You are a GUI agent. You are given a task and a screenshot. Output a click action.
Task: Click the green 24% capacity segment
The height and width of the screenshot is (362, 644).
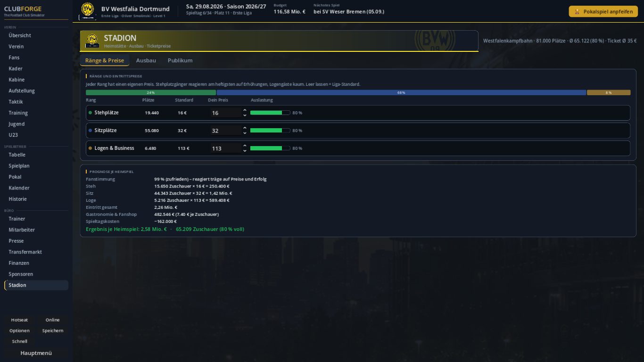tap(151, 93)
